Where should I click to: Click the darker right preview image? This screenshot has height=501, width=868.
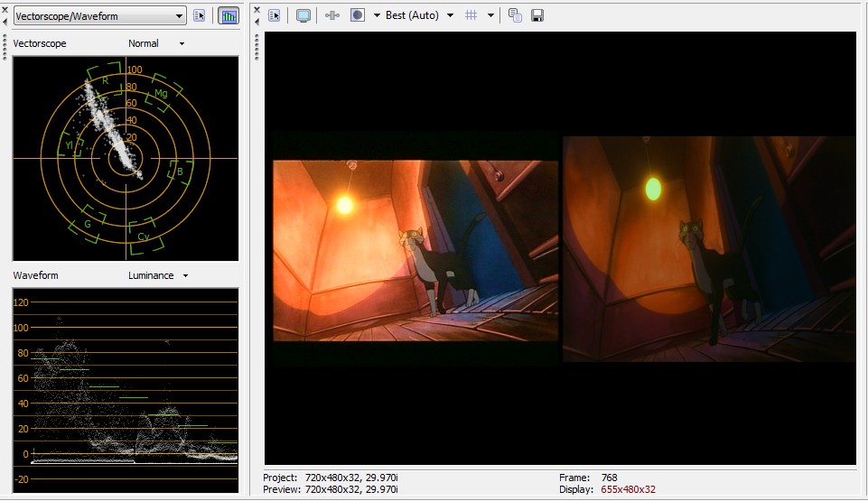[x=709, y=249]
